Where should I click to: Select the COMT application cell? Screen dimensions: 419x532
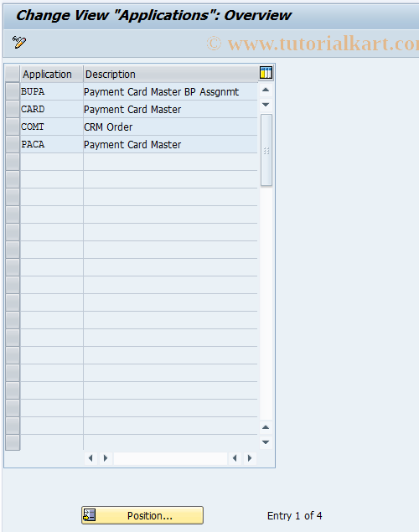(52, 127)
